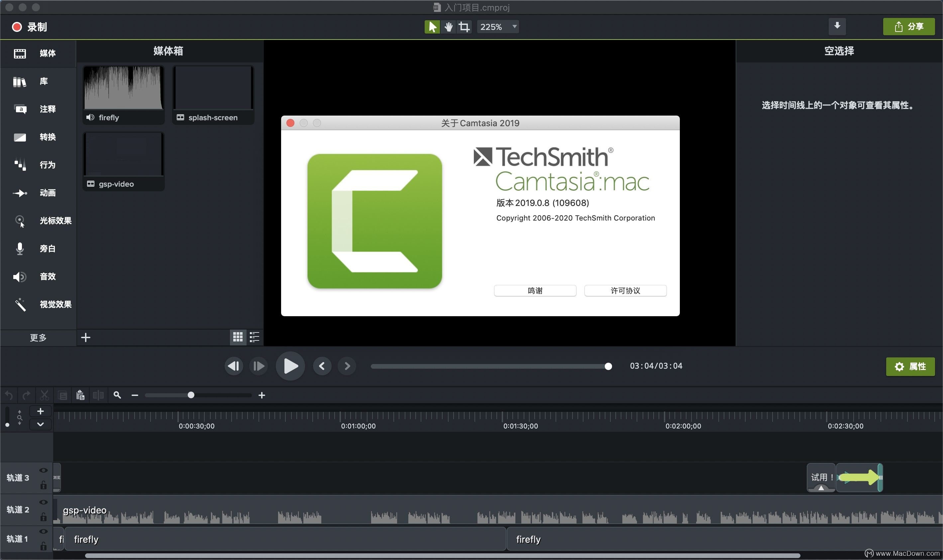Screen dimensions: 943x560
Task: Click the 鸣谢 credits button
Action: tap(535, 291)
